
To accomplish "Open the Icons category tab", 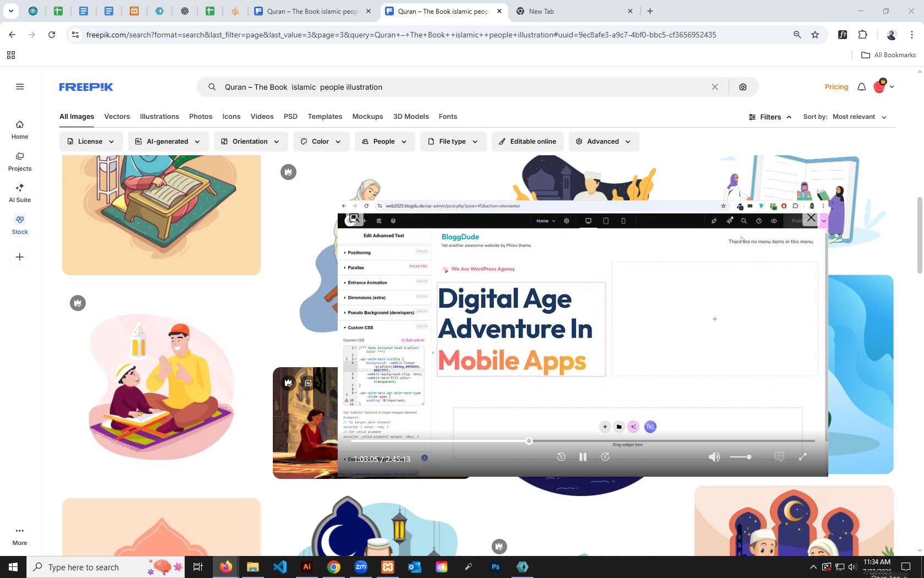I will 232,117.
